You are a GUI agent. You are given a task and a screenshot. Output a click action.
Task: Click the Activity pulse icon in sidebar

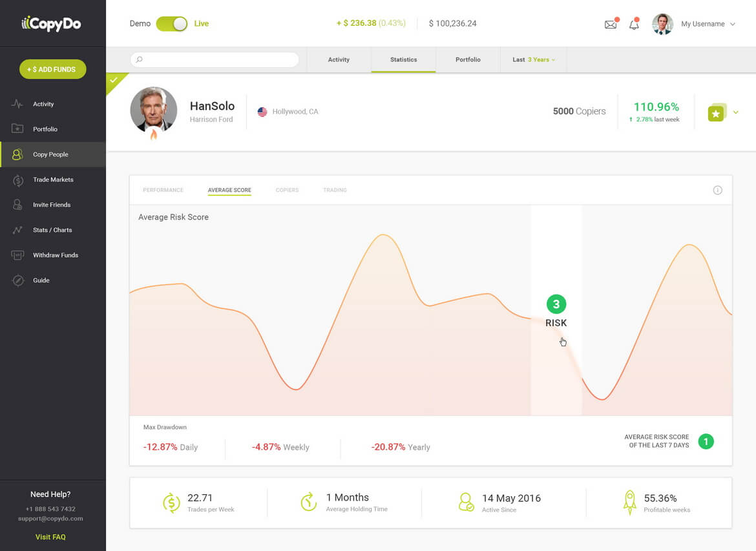pyautogui.click(x=17, y=103)
